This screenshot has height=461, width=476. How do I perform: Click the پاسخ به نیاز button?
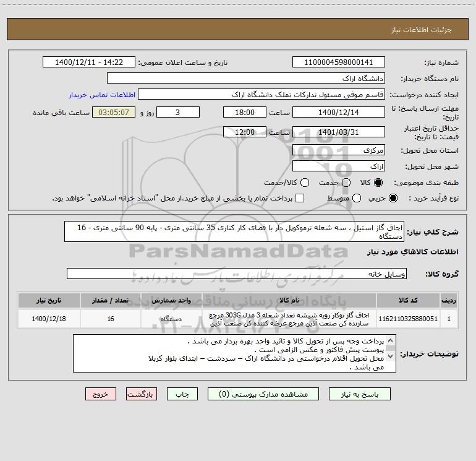click(359, 394)
